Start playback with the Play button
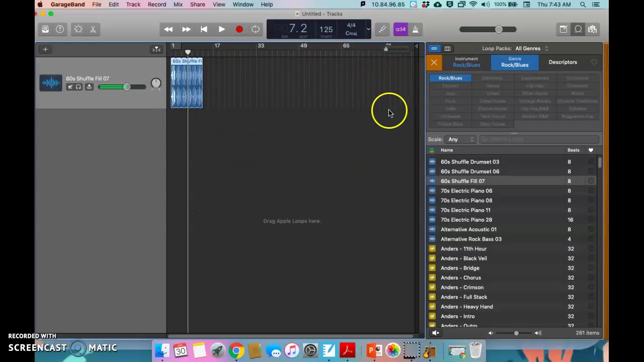 (x=221, y=29)
